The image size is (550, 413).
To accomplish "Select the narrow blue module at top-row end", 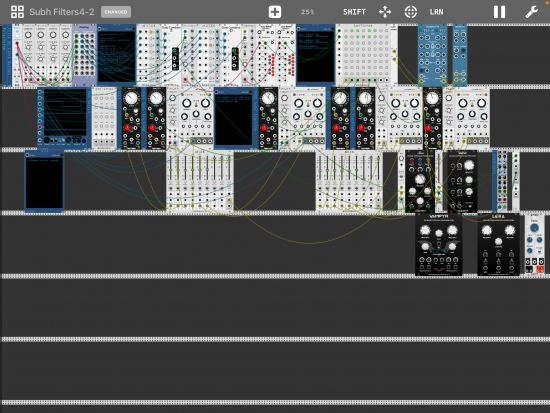I will pos(460,55).
